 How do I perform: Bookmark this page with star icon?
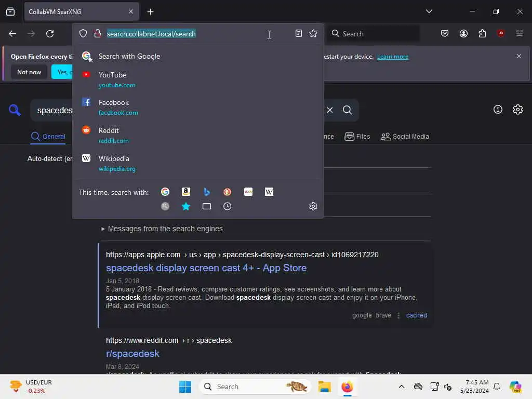coord(313,33)
